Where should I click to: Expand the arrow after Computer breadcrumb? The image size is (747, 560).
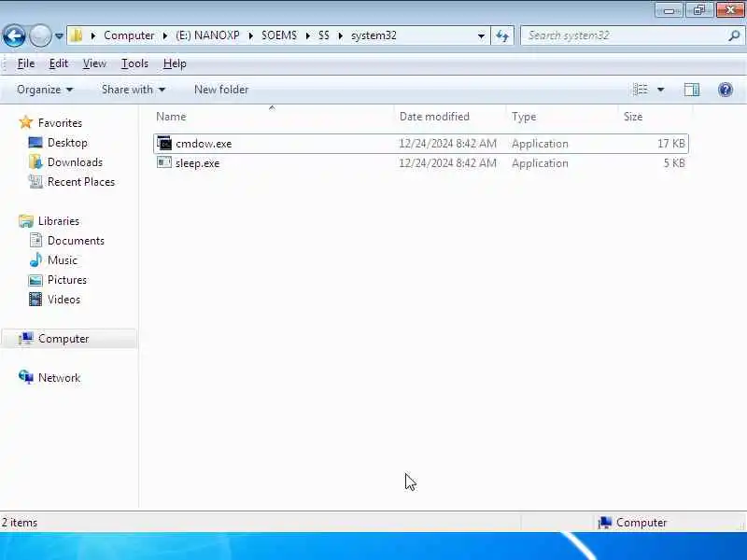165,35
